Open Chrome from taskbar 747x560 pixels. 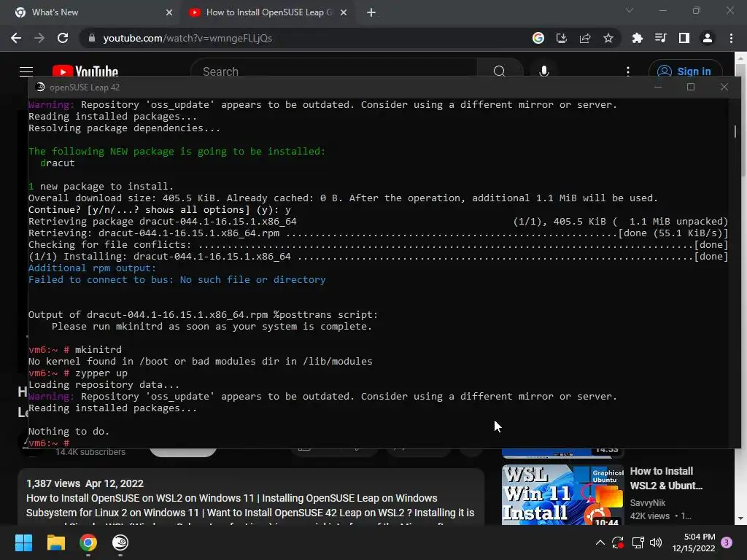click(x=88, y=542)
